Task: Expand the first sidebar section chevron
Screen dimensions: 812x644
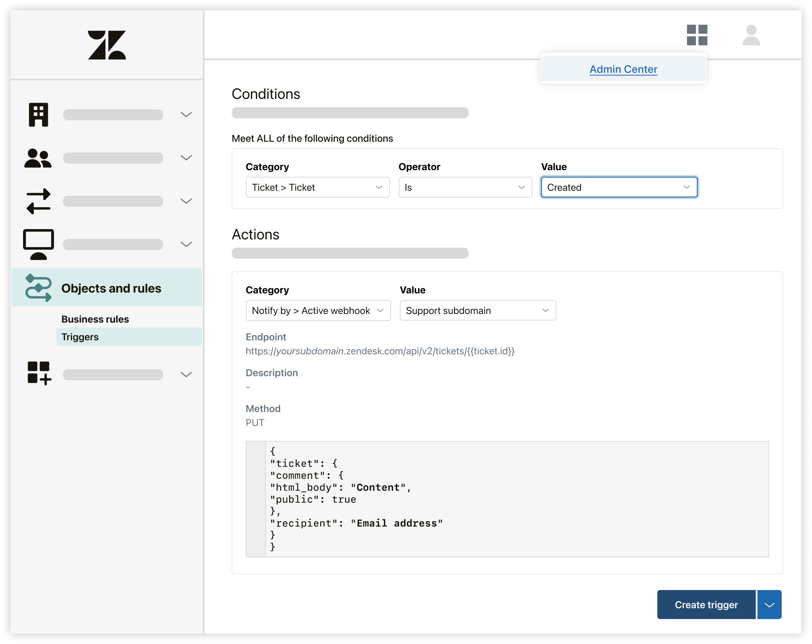Action: pyautogui.click(x=187, y=114)
